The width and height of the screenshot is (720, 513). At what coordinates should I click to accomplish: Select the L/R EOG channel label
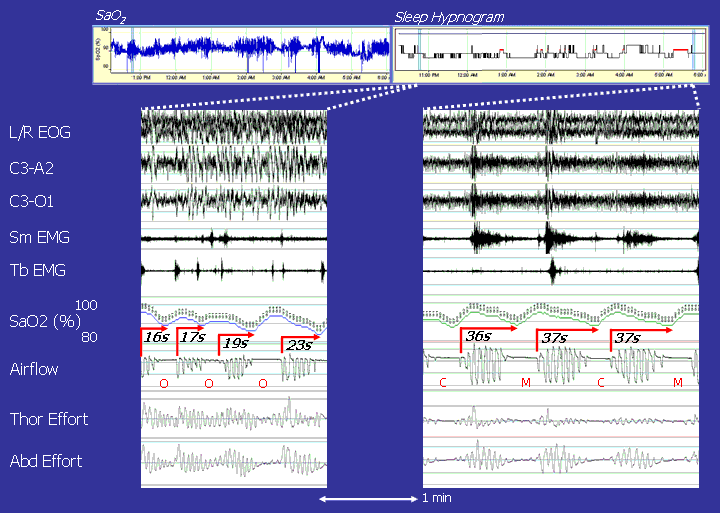39,132
